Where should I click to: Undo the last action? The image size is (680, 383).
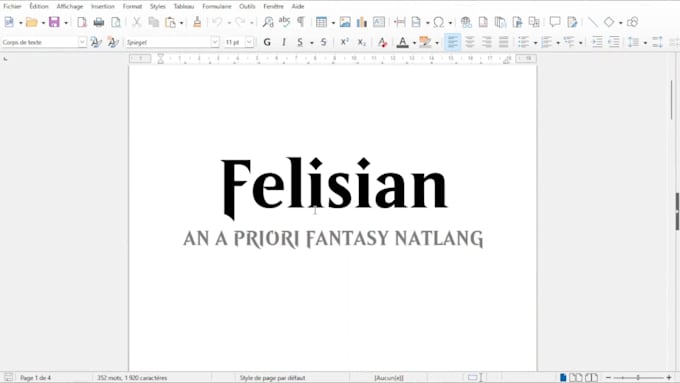point(217,22)
